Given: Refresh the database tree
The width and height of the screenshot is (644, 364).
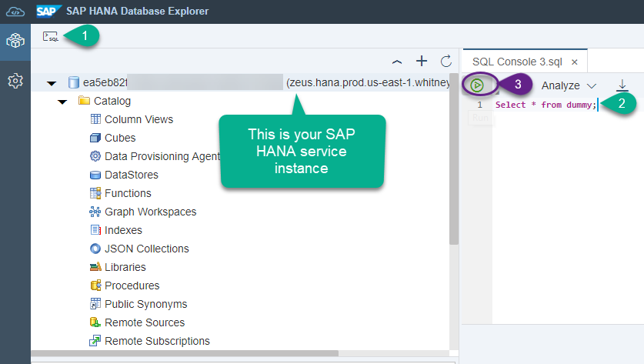Looking at the screenshot, I should 446,62.
